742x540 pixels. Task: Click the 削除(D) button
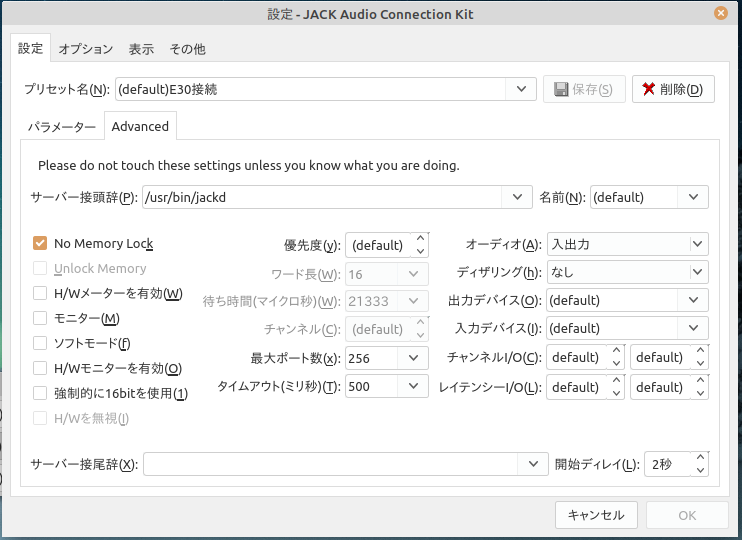(673, 89)
